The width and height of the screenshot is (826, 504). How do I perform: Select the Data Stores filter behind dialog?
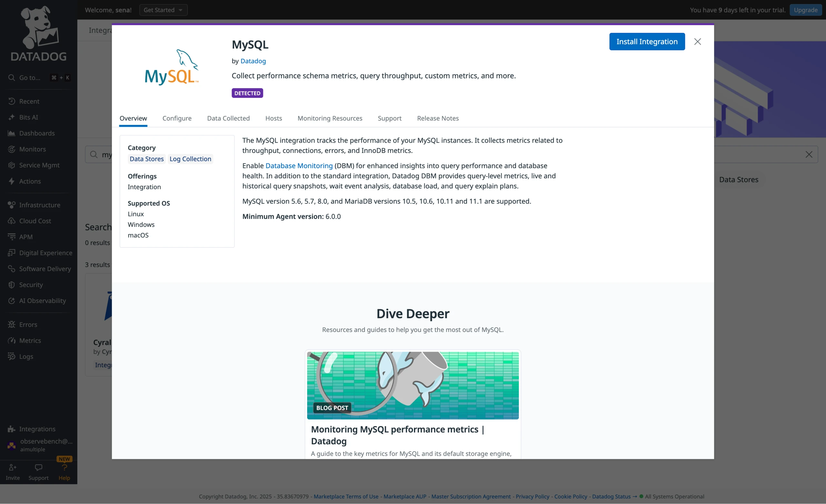click(x=739, y=180)
